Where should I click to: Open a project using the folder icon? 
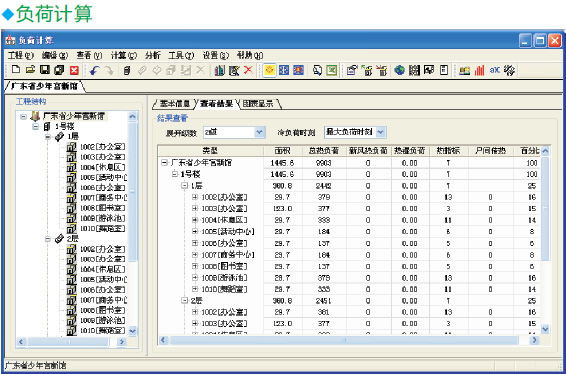point(31,70)
